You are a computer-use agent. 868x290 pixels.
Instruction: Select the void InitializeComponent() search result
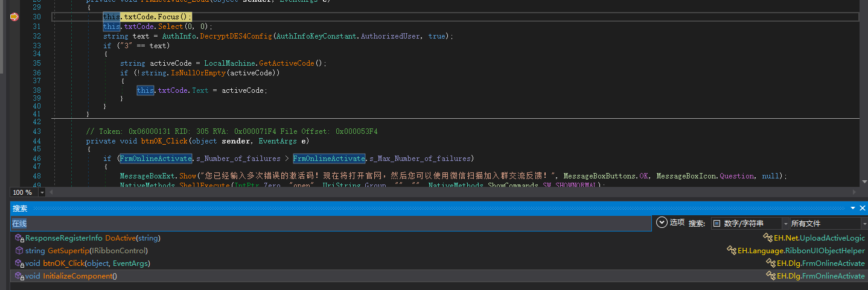click(x=71, y=276)
